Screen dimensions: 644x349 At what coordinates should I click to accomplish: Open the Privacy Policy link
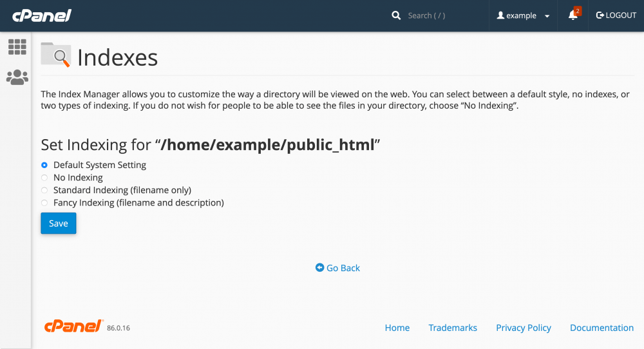tap(523, 328)
